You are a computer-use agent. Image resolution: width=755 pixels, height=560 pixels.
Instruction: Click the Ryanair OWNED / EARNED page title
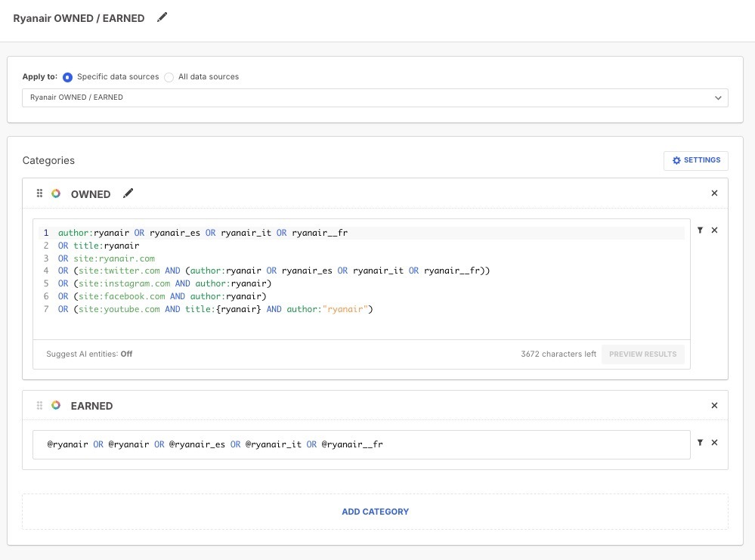(x=79, y=18)
